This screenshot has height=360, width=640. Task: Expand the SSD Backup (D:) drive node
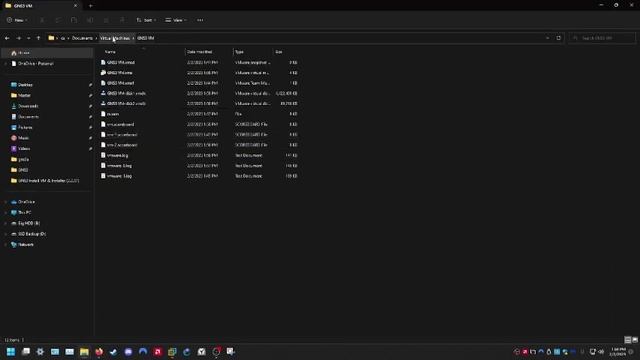[x=6, y=234]
